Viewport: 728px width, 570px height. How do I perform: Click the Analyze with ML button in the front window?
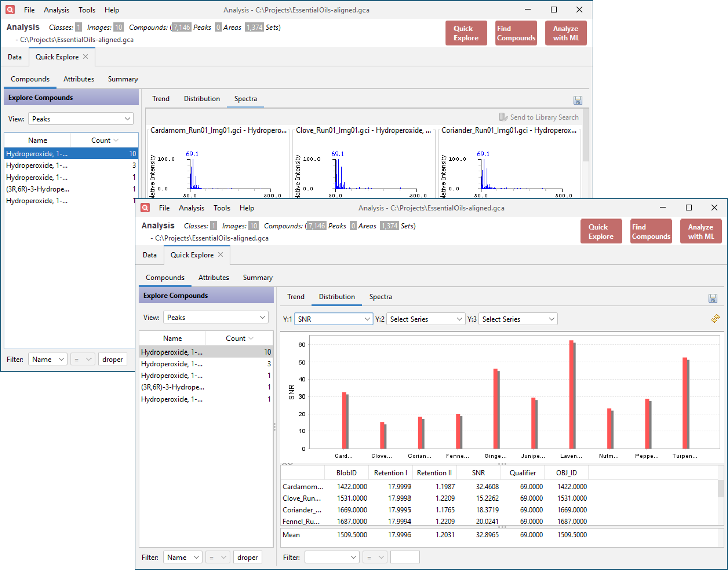[x=701, y=231]
